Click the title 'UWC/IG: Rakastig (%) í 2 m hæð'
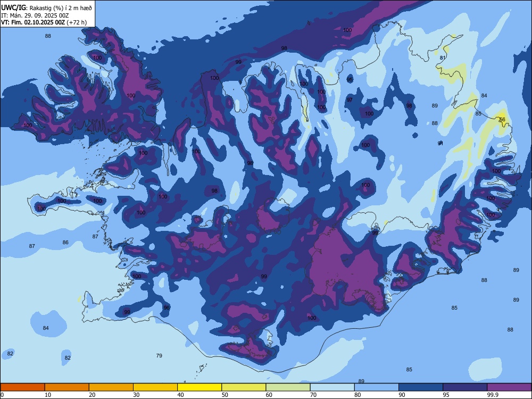 coord(46,8)
